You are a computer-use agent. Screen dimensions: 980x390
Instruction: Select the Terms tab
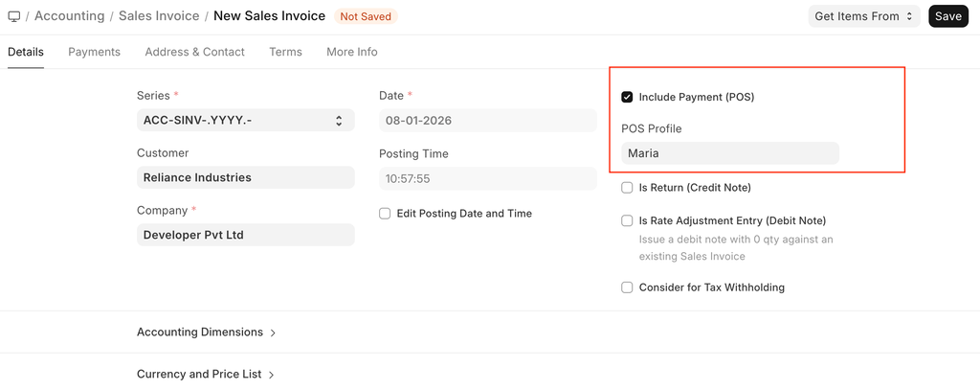pos(285,52)
